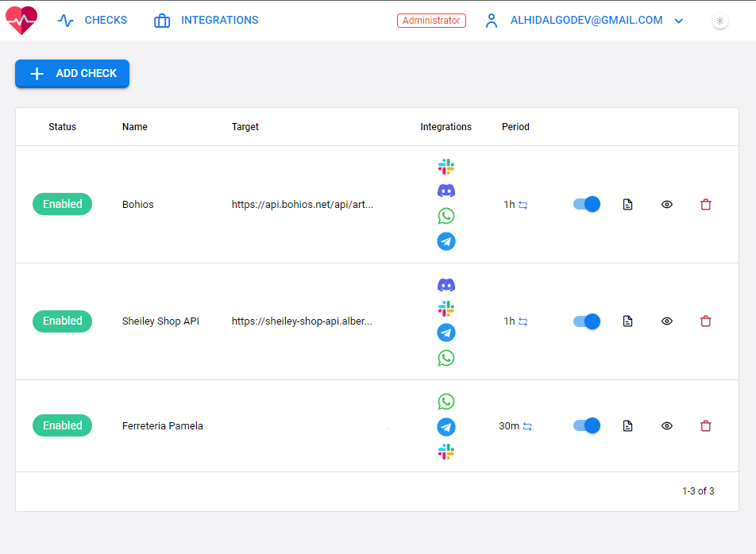The height and width of the screenshot is (554, 756).
Task: Click the Checks pulse-line icon
Action: pos(66,21)
